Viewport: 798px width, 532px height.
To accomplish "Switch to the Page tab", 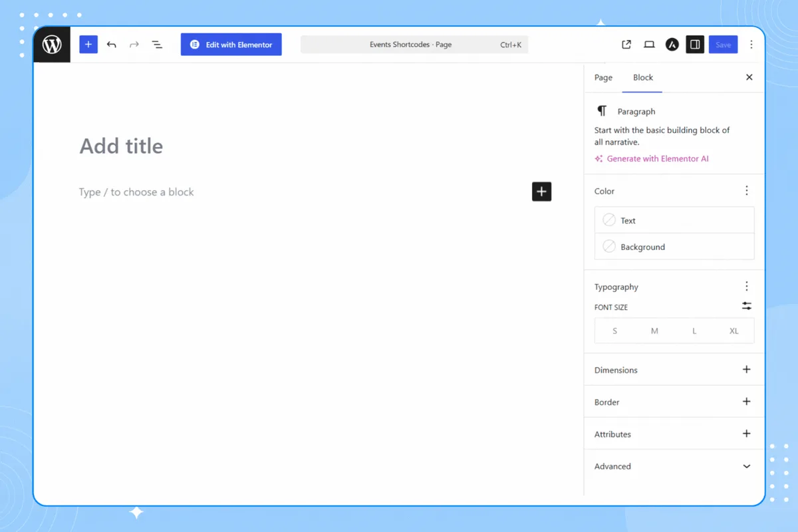I will (603, 78).
